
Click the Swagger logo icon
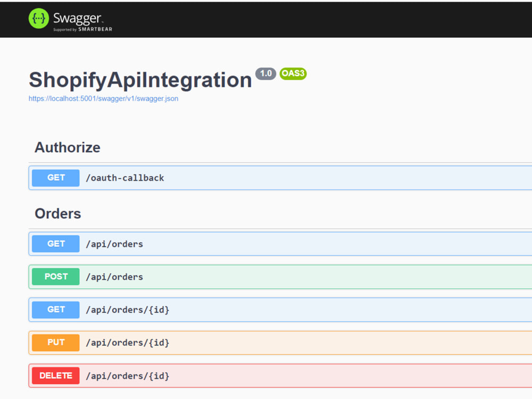tap(38, 18)
